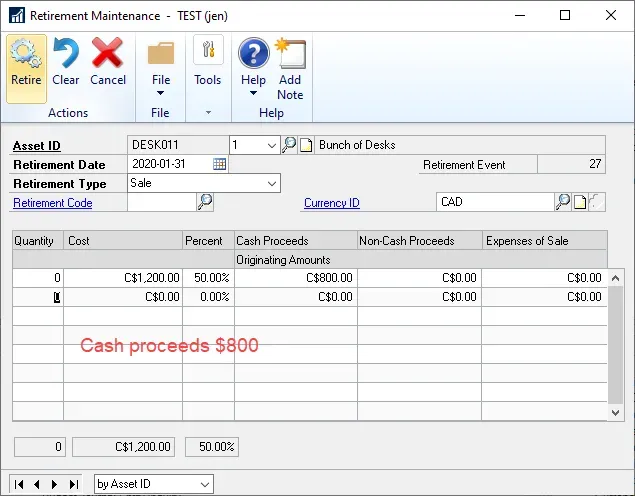Go to the last record

coord(73,484)
